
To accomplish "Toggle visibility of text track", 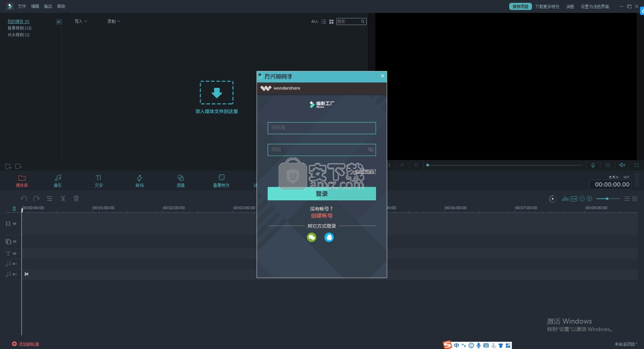I will [x=14, y=253].
